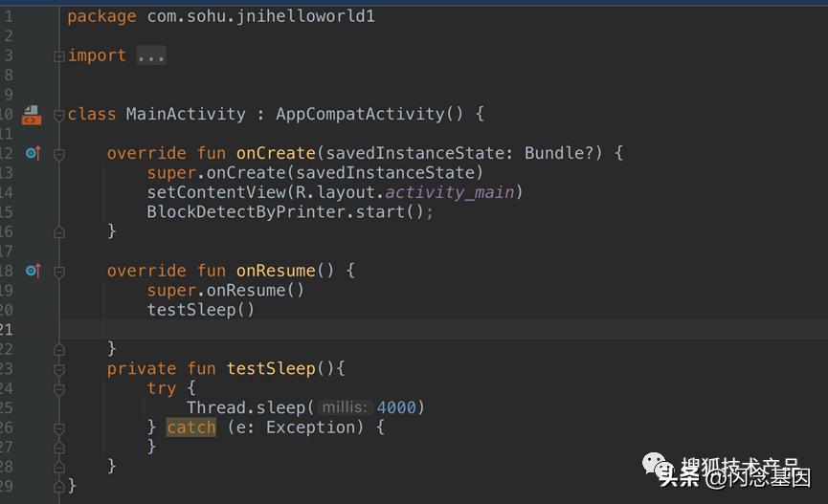Place cursor on empty highlighted line 21

[443, 329]
